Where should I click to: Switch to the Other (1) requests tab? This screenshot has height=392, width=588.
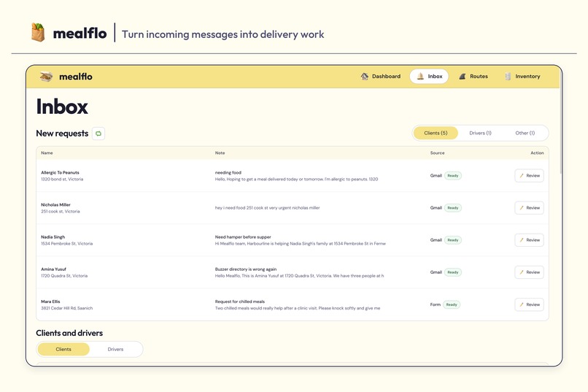click(525, 133)
